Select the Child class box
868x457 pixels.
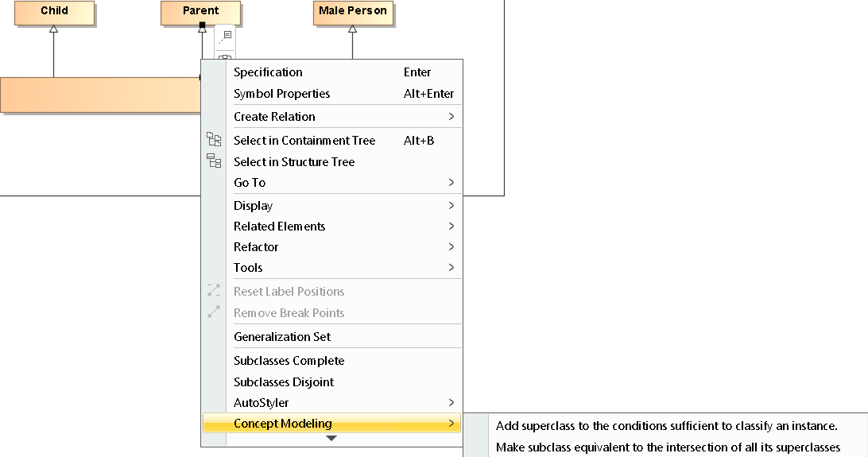coord(54,12)
